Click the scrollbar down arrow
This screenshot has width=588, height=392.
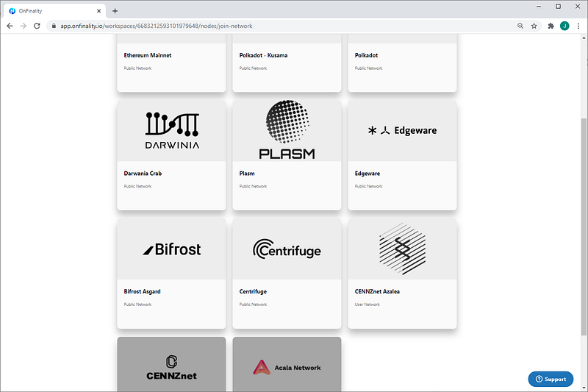[584, 388]
